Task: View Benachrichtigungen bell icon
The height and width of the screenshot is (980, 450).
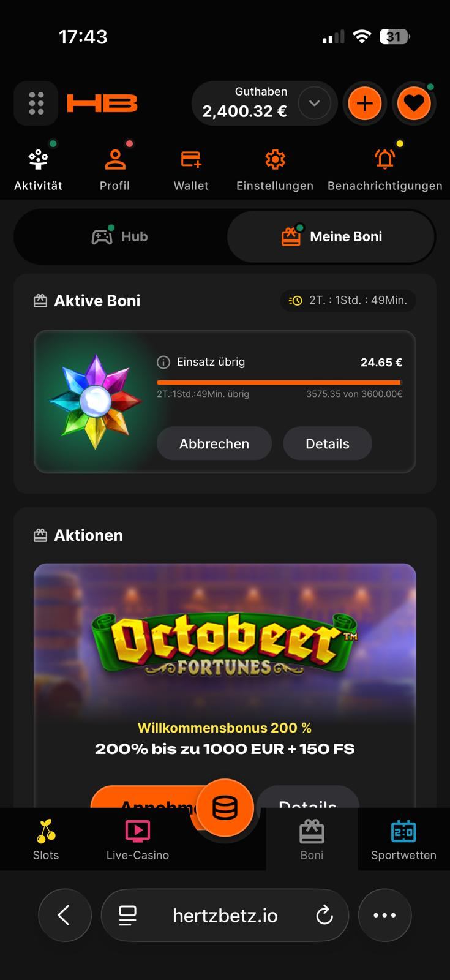Action: pos(385,170)
